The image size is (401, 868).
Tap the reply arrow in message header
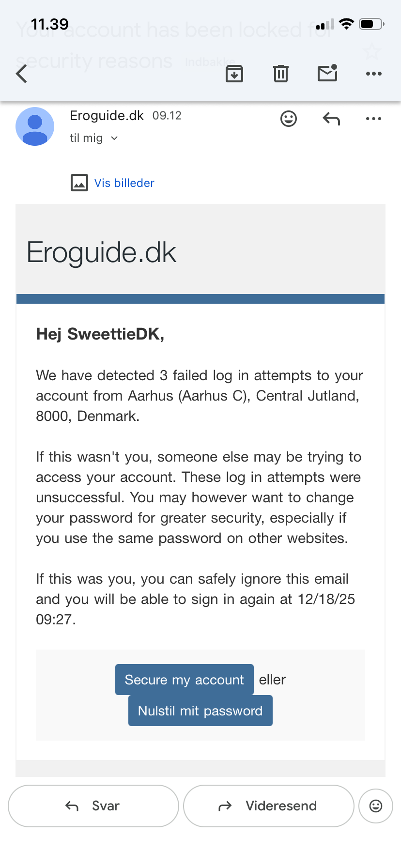(331, 119)
